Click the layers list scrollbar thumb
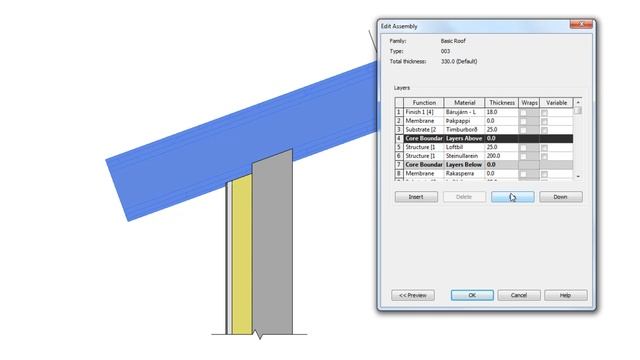This screenshot has width=640, height=360. tap(578, 111)
